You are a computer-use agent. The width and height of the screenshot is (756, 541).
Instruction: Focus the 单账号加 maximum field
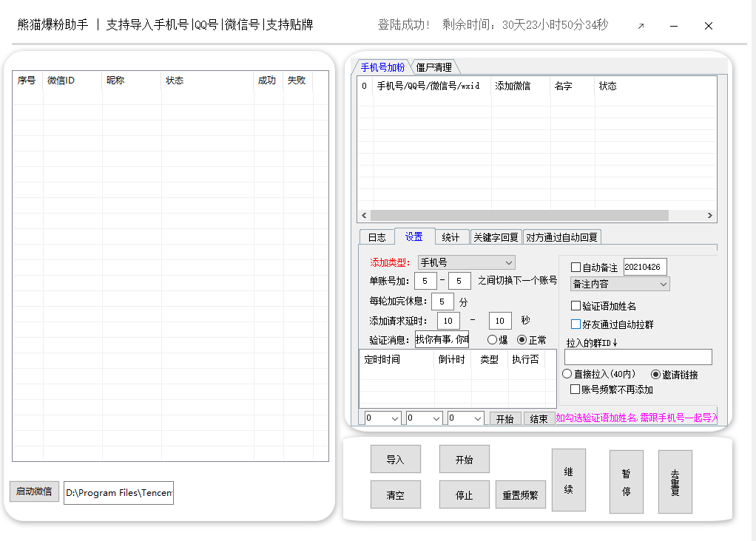click(x=459, y=281)
